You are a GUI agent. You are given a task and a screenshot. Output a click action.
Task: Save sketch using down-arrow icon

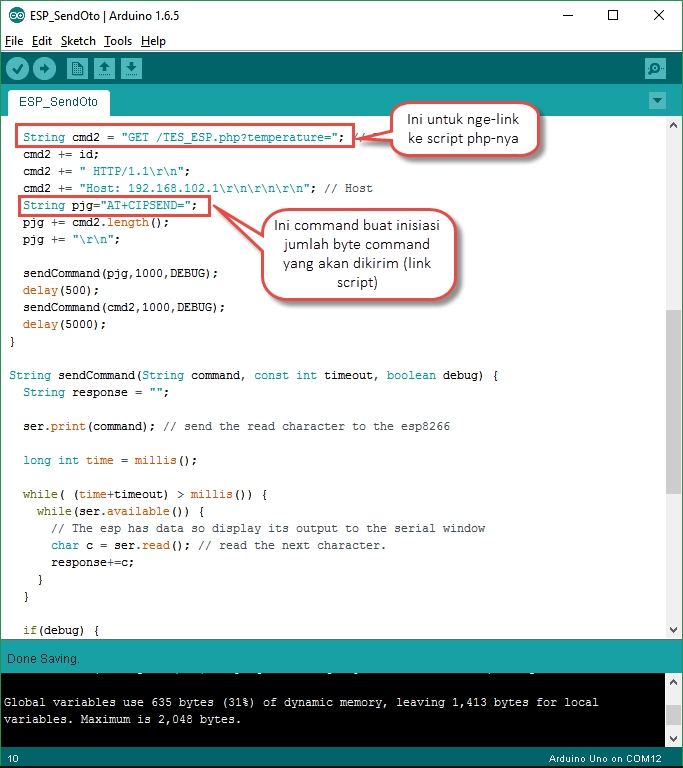[131, 68]
